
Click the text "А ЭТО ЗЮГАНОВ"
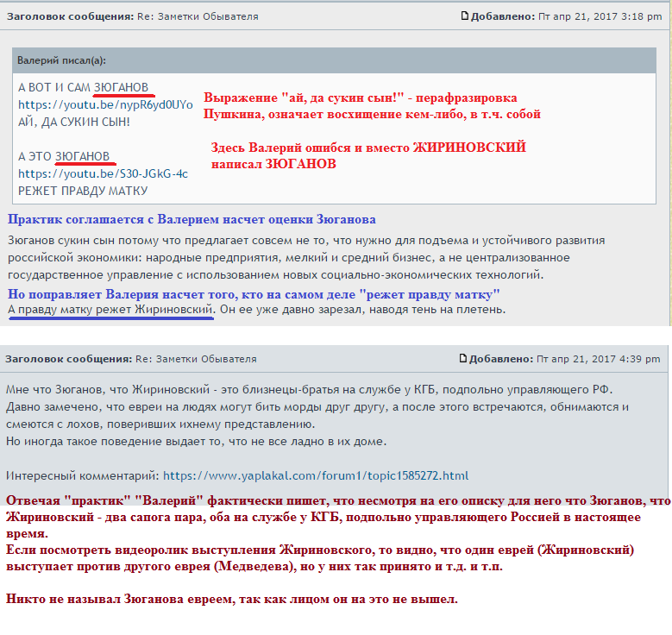[x=64, y=156]
